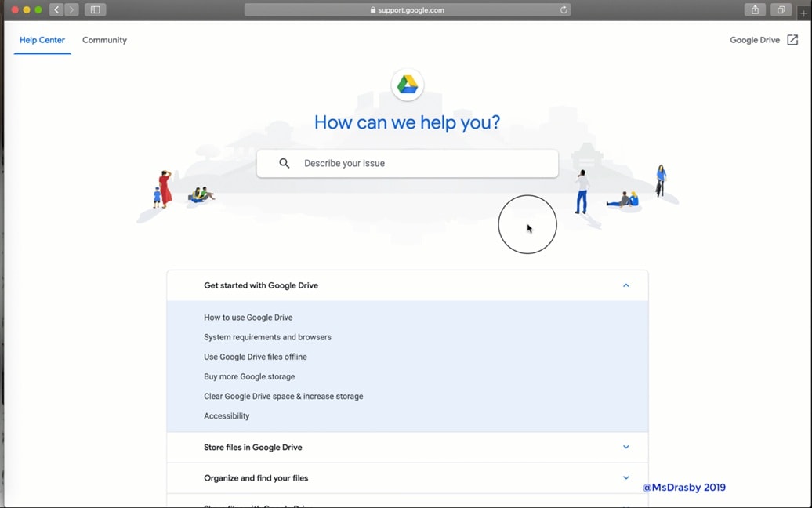Click the show all tabs icon
This screenshot has width=812, height=508.
[x=781, y=9]
